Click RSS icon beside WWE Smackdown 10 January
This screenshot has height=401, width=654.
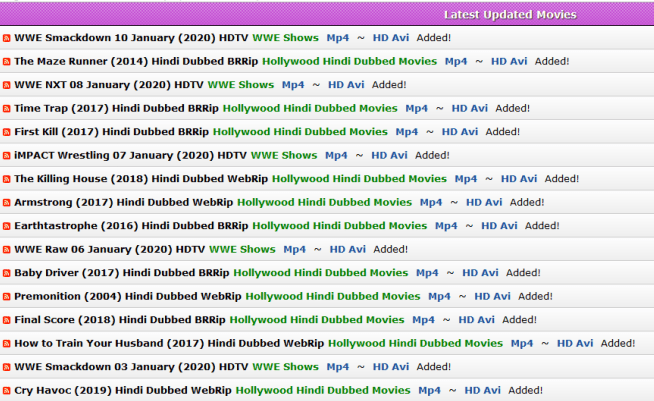[x=7, y=38]
